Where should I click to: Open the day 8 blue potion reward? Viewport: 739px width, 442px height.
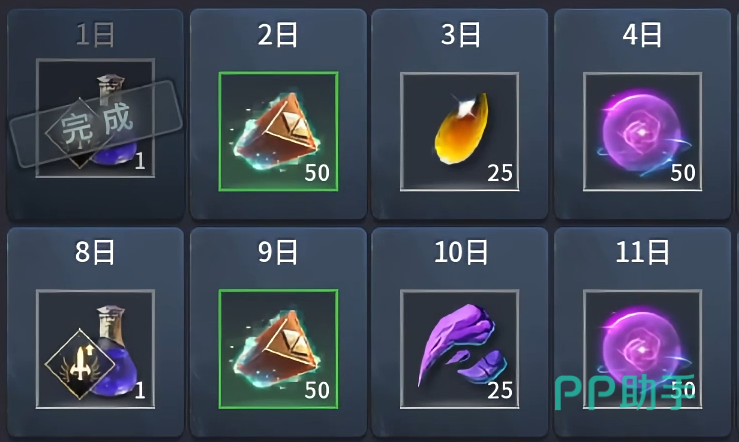(95, 349)
